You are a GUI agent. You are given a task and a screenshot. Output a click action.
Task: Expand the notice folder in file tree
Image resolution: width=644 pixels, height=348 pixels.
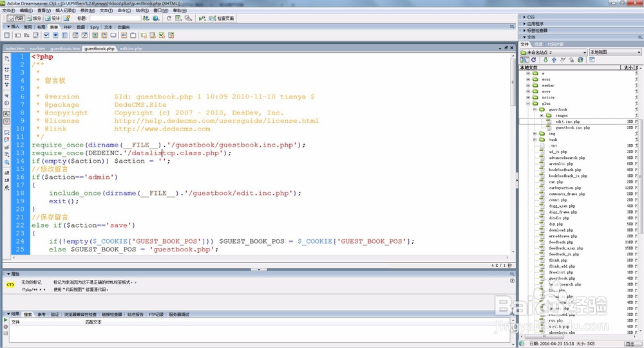pos(528,98)
